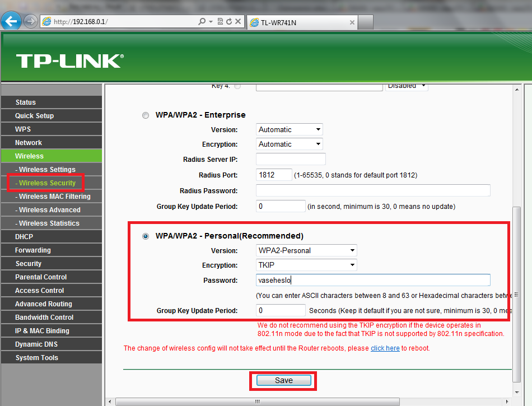Click the vertical scrollbar up arrow
The image size is (532, 406).
click(x=517, y=90)
